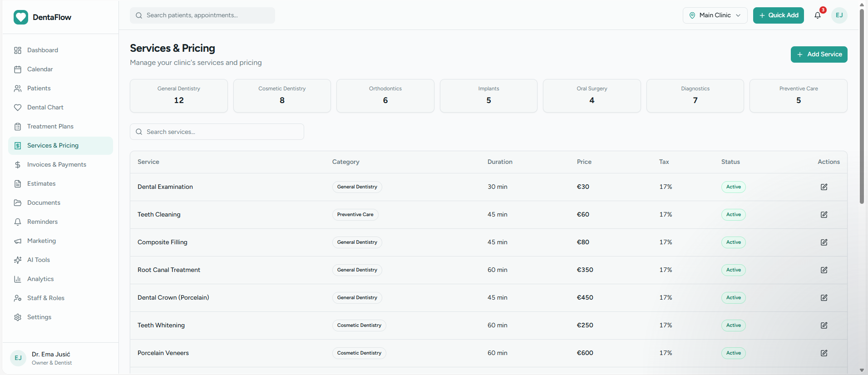The image size is (868, 375).
Task: Open Dr. Ema Jusić profile in sidebar
Action: click(60, 358)
